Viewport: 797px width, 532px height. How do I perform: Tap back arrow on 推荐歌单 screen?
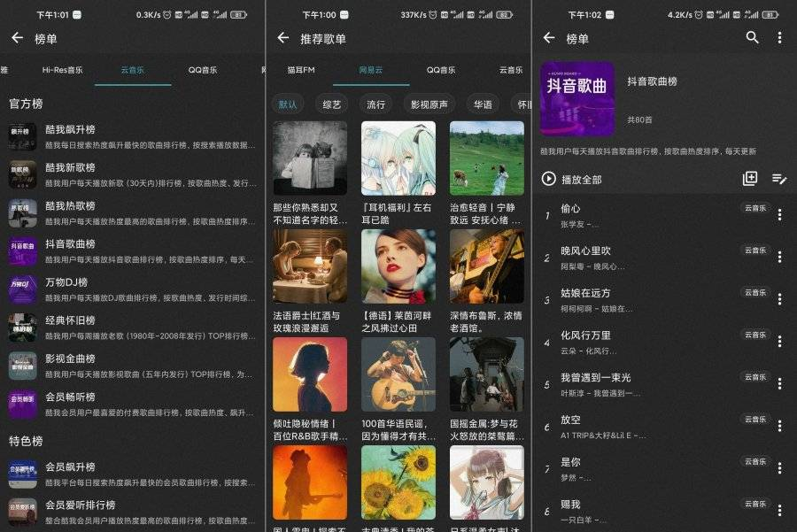tap(283, 37)
